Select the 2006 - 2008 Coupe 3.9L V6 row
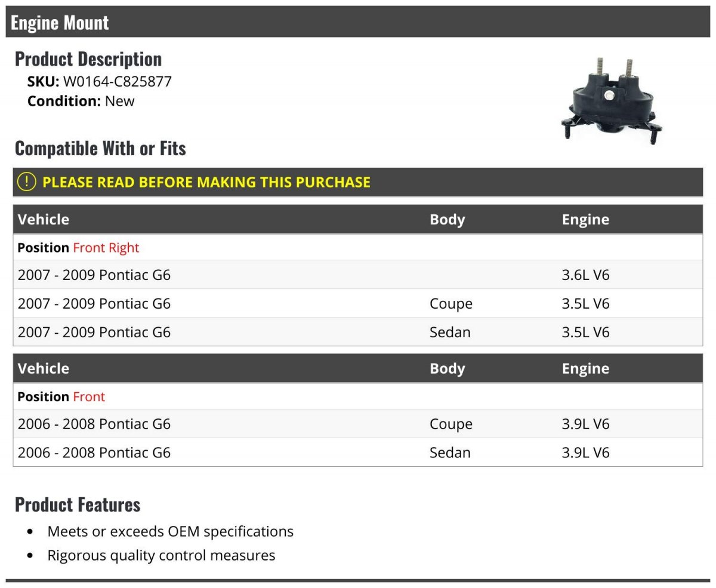The height and width of the screenshot is (588, 716). point(358,424)
